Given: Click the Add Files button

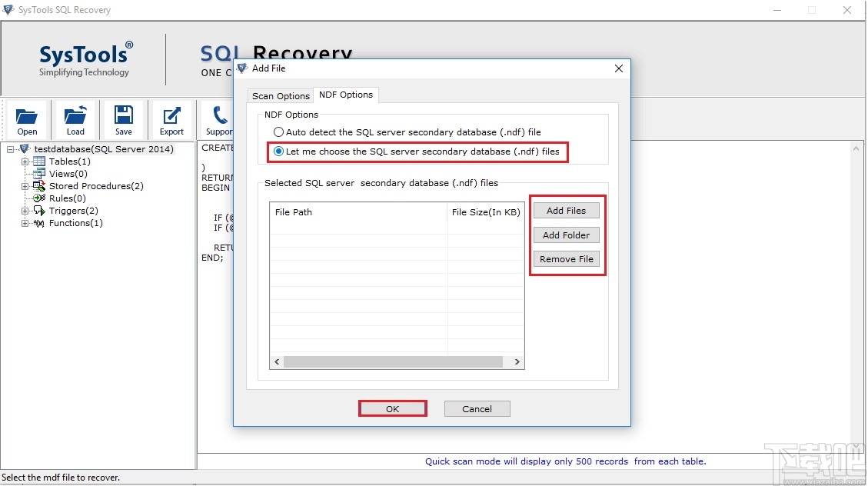Looking at the screenshot, I should (566, 210).
